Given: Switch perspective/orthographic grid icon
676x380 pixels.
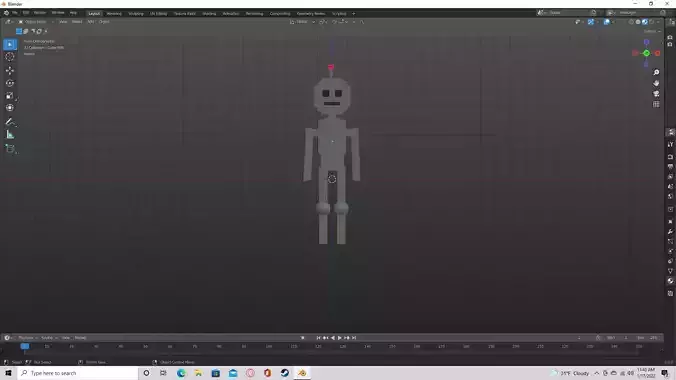Looking at the screenshot, I should [x=656, y=104].
